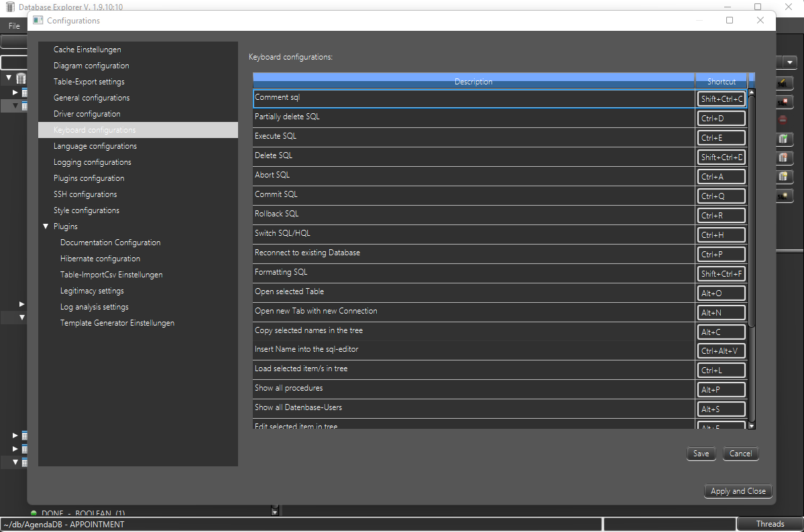804x532 pixels.
Task: Click the Configurations dialog title icon
Action: click(x=38, y=21)
